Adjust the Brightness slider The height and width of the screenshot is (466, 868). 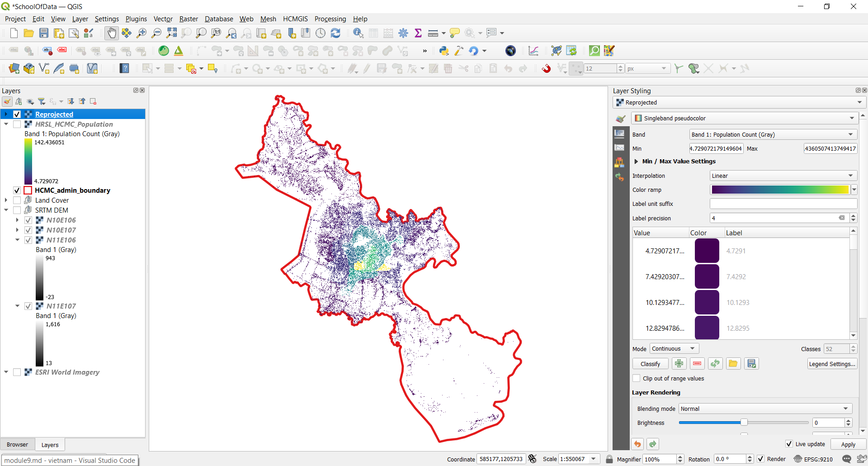coord(744,422)
